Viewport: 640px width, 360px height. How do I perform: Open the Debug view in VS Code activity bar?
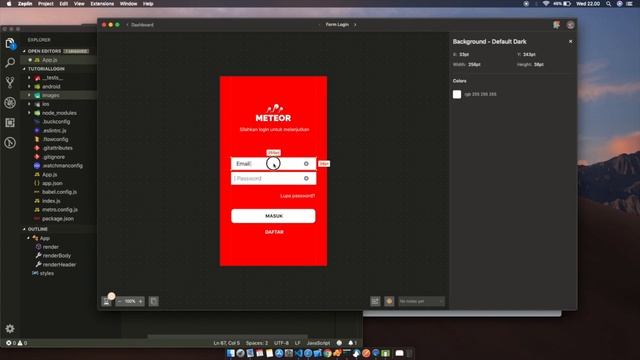(10, 102)
